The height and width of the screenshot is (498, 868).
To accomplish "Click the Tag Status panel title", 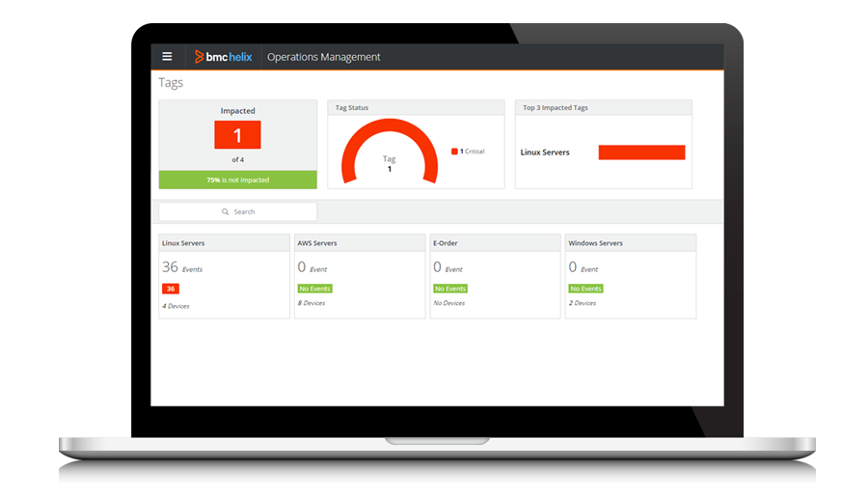I will [351, 108].
